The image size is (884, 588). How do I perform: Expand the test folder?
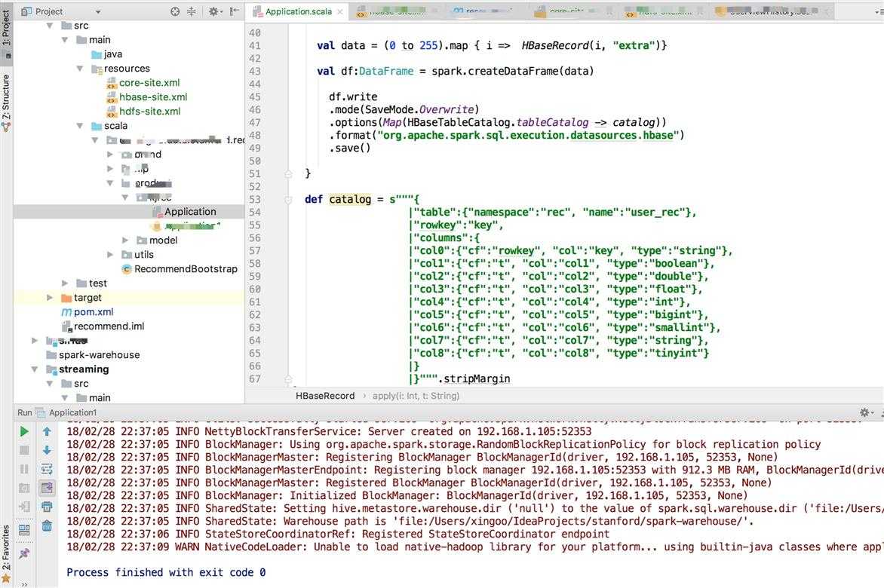pos(65,283)
